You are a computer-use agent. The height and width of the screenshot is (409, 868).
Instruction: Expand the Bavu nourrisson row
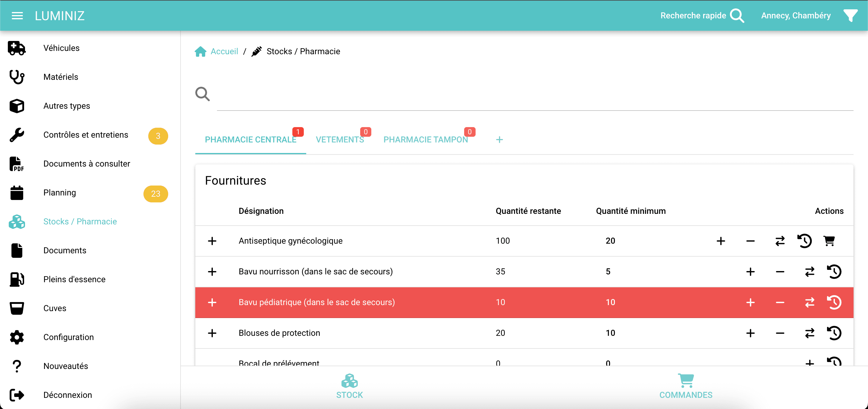coord(212,272)
